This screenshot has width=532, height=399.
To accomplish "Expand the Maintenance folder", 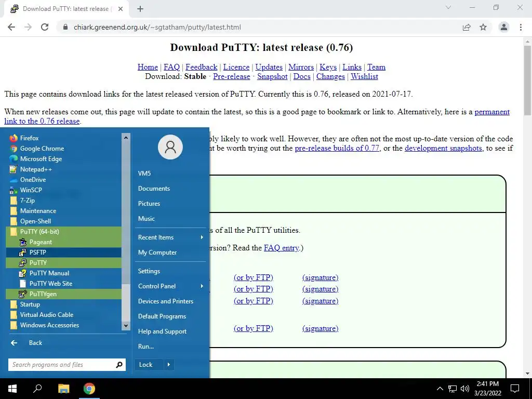I will pos(63,211).
